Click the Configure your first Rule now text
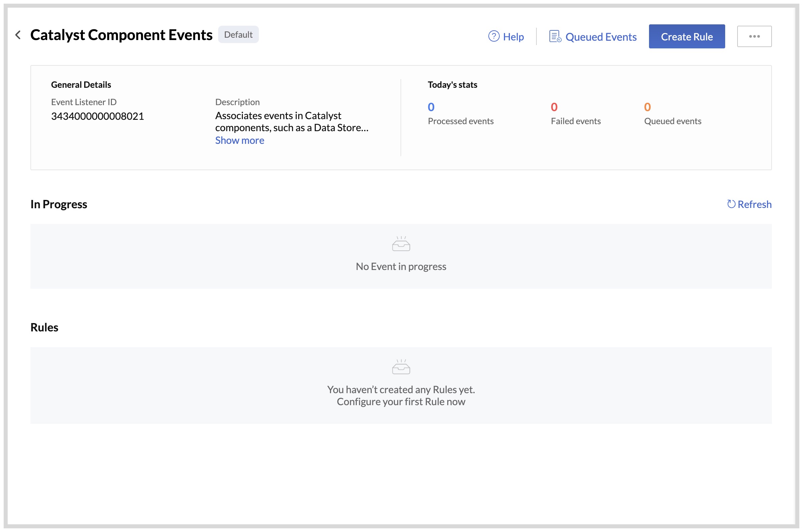Image resolution: width=803 pixels, height=532 pixels. 401,402
